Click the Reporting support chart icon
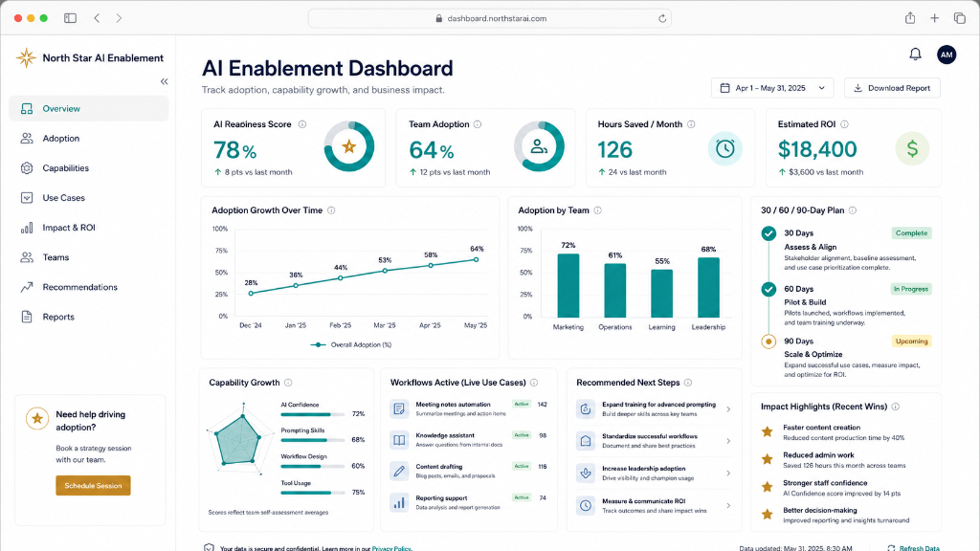The image size is (980, 551). pos(399,502)
